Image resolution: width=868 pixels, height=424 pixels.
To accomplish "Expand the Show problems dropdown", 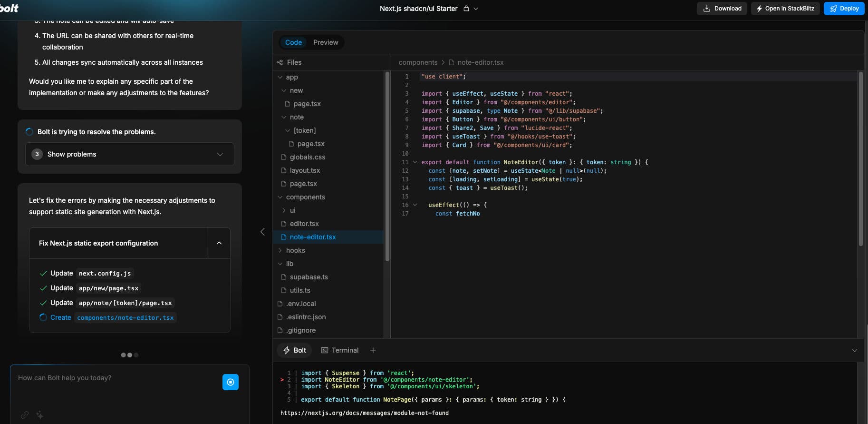I will (129, 154).
